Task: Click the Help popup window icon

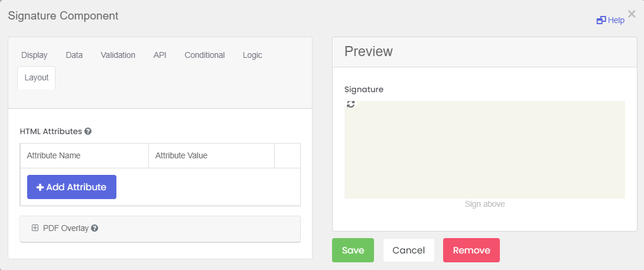Action: pyautogui.click(x=601, y=20)
